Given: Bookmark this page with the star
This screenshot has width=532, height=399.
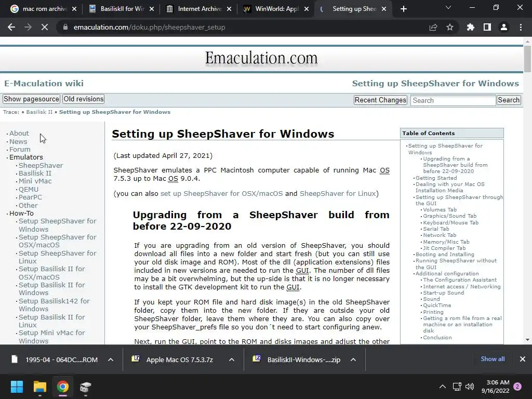Looking at the screenshot, I should click(x=450, y=27).
